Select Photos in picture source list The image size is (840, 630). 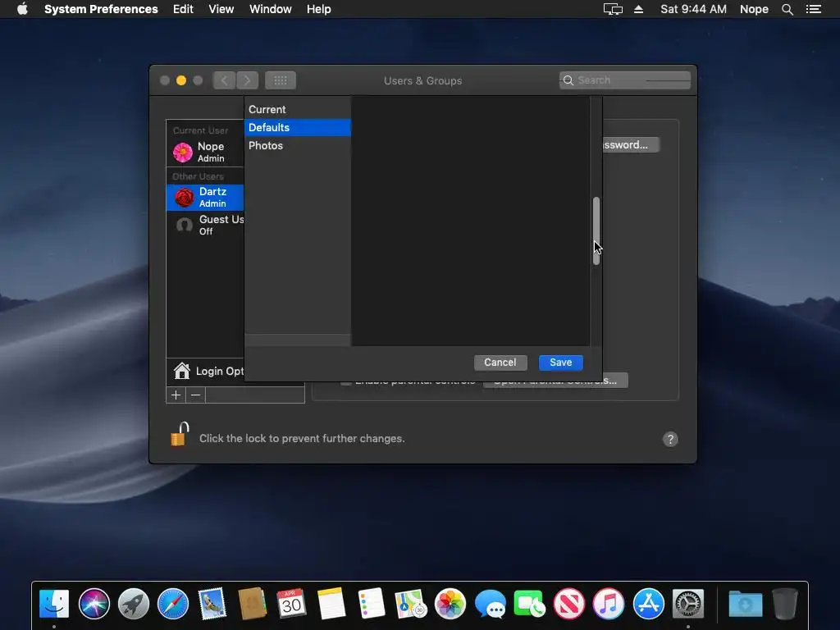click(x=298, y=146)
